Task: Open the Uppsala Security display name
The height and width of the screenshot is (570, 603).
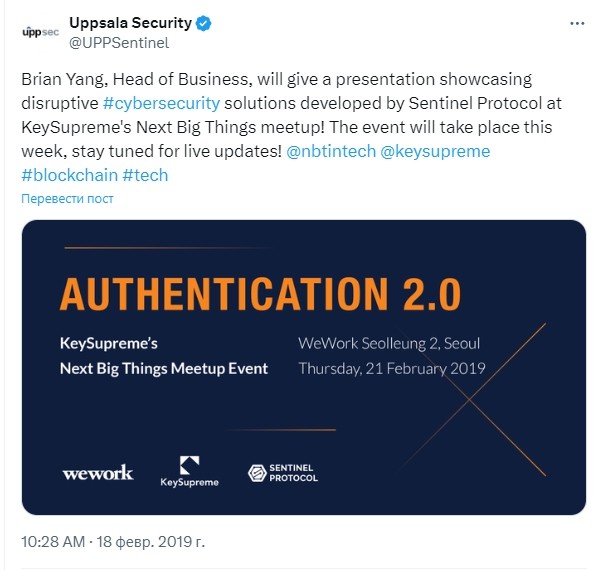Action: (x=130, y=23)
